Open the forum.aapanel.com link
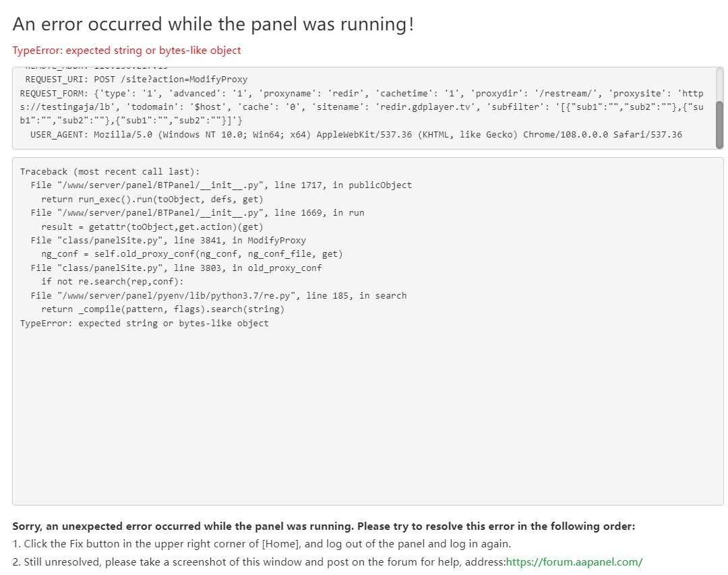This screenshot has height=575, width=728. 574,562
